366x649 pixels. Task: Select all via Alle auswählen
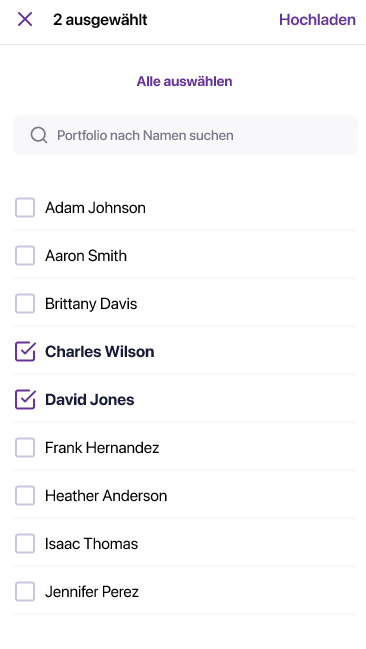[184, 81]
